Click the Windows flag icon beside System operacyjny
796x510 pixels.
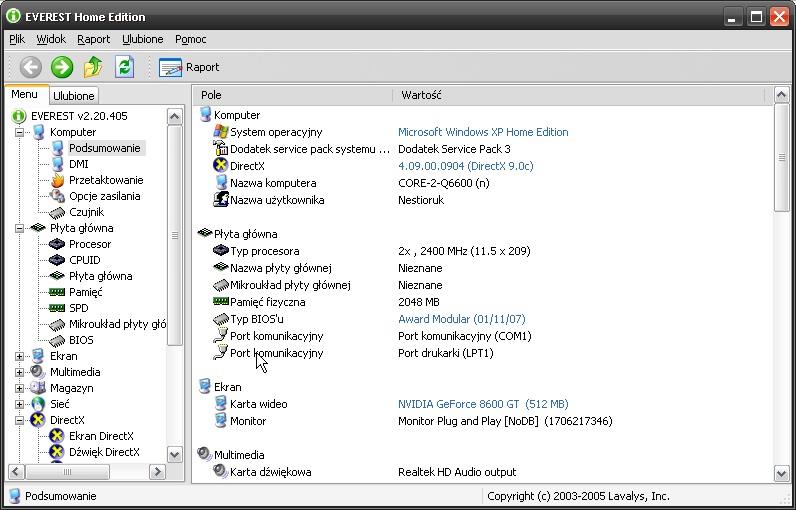coord(220,132)
